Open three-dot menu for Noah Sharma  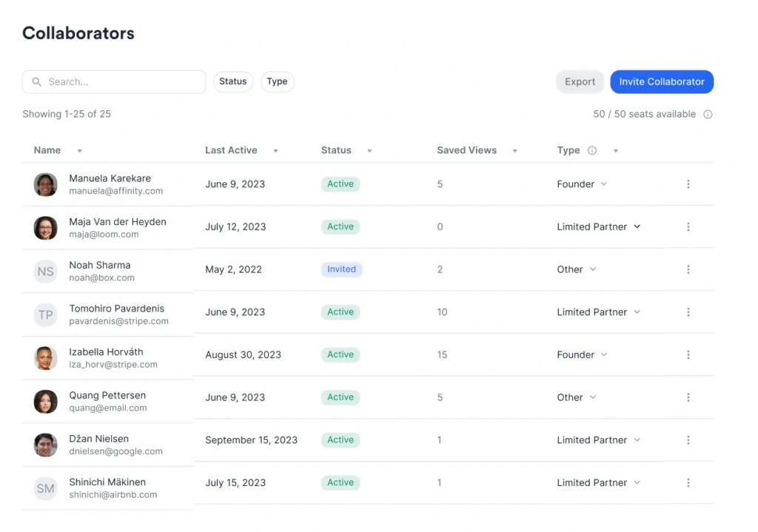688,269
